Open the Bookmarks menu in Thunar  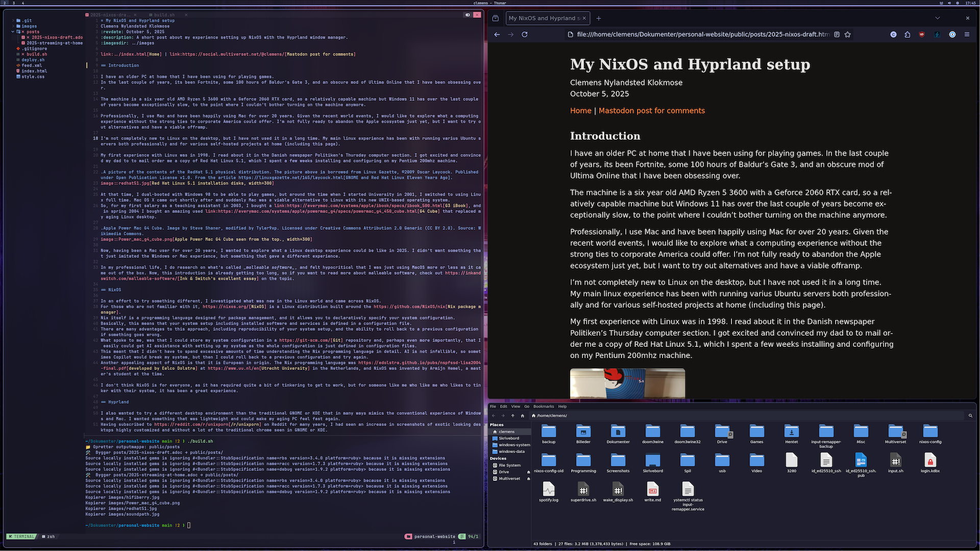point(543,407)
